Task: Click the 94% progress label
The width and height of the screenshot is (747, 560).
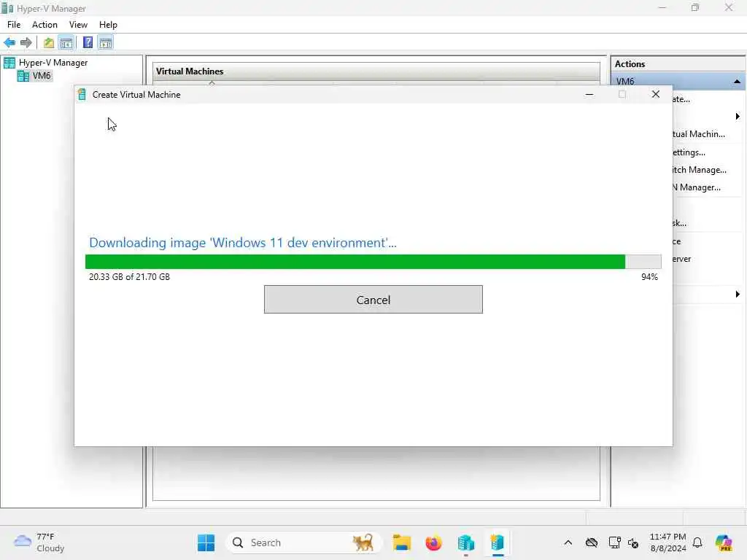Action: pos(649,276)
